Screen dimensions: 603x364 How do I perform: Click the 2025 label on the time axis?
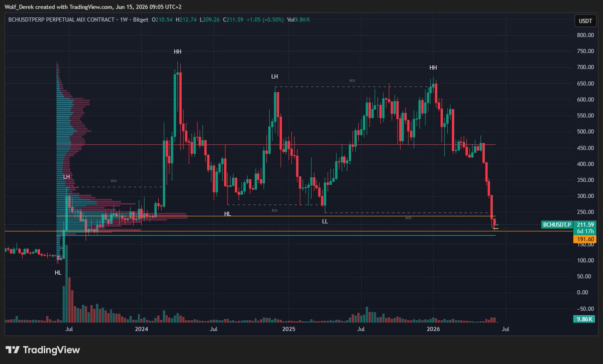[288, 329]
